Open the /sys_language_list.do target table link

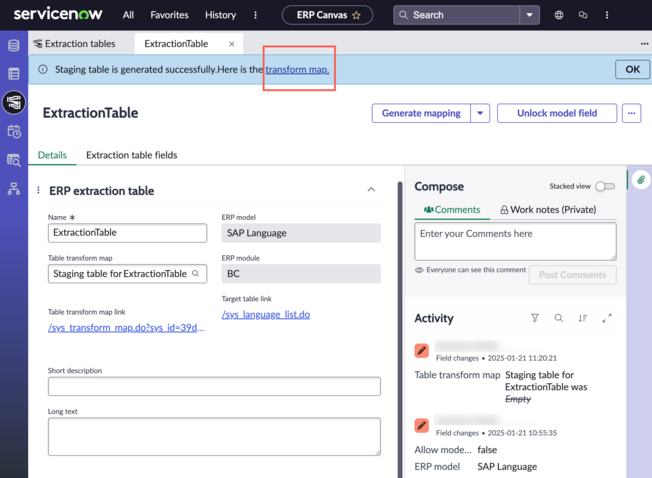click(266, 315)
